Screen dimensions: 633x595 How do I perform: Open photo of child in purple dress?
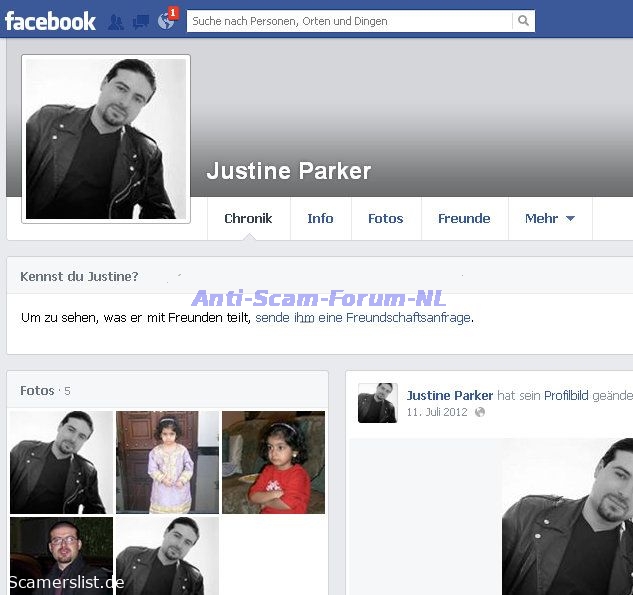[167, 462]
